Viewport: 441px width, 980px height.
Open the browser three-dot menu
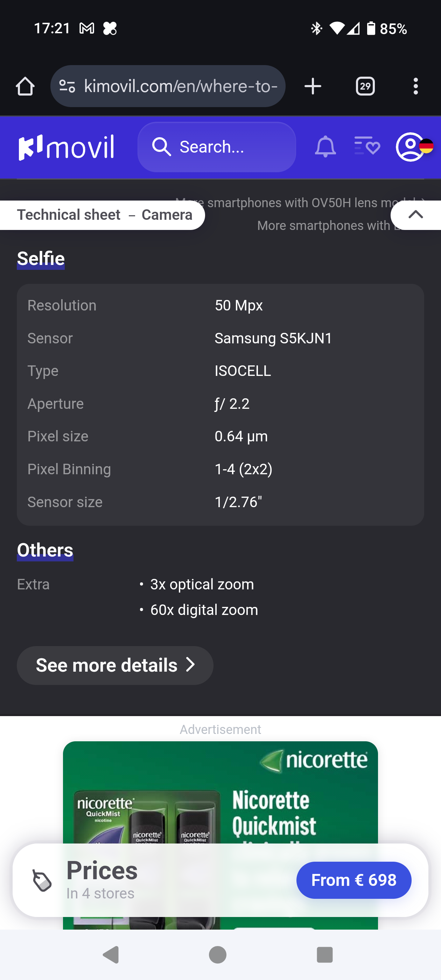pos(415,86)
